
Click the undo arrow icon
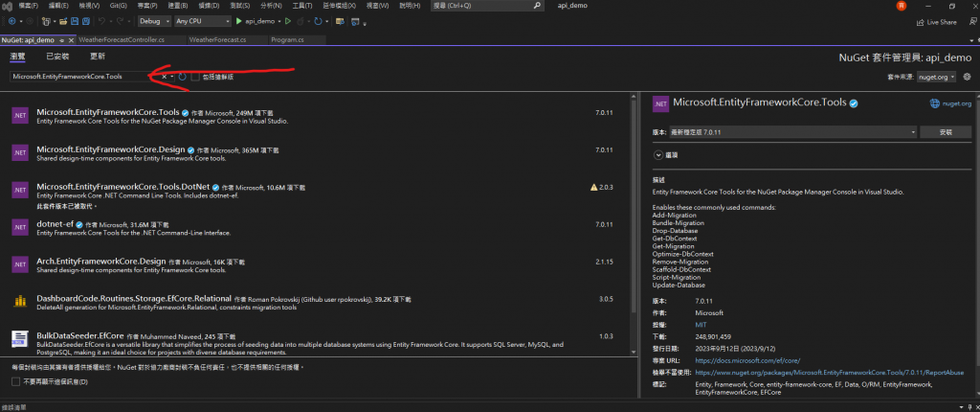point(101,21)
